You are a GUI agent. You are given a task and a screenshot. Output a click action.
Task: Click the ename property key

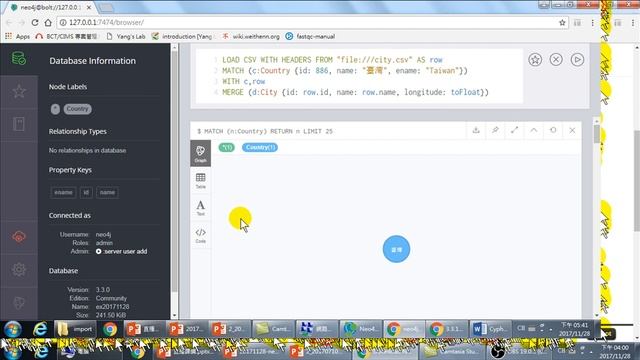63,192
